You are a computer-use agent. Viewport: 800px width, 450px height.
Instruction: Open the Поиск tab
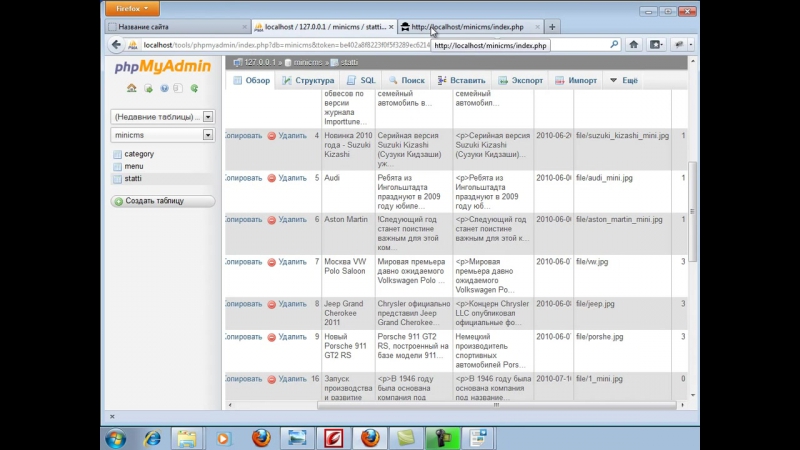tap(407, 81)
